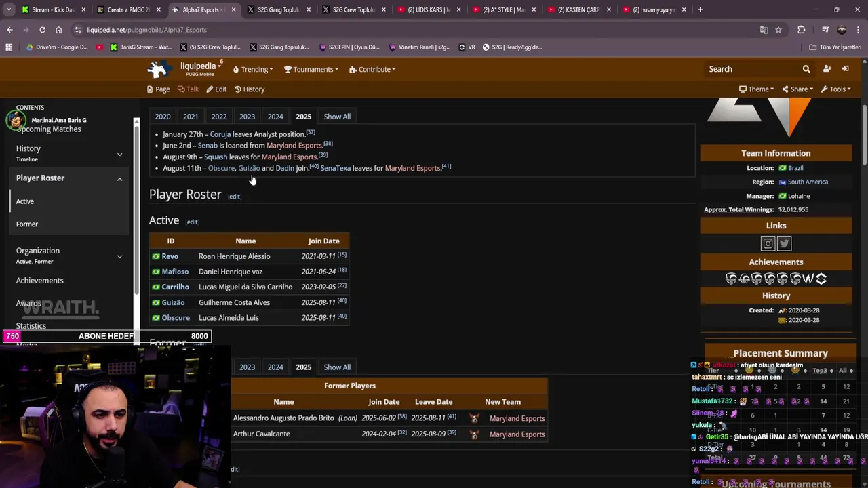Viewport: 868px width, 488px height.
Task: Click Maryland Esports logo in Arthur Cavalcante row
Action: (x=474, y=434)
